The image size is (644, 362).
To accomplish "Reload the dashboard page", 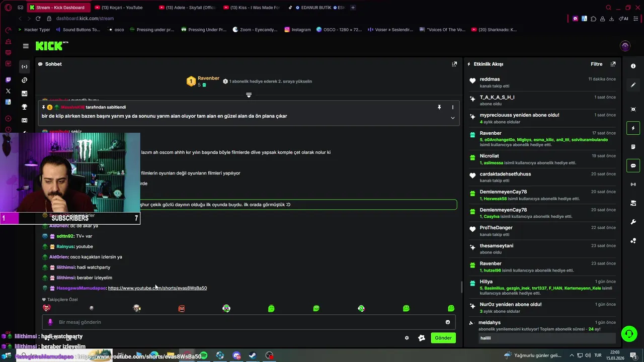I will click(x=38, y=19).
